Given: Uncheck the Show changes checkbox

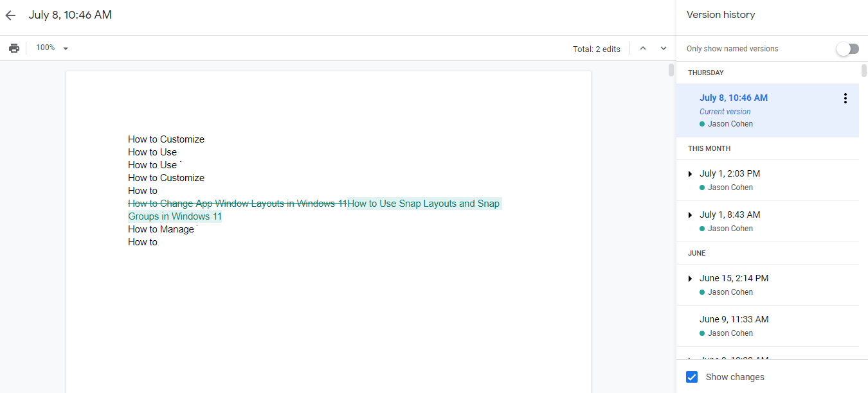Looking at the screenshot, I should pyautogui.click(x=692, y=377).
